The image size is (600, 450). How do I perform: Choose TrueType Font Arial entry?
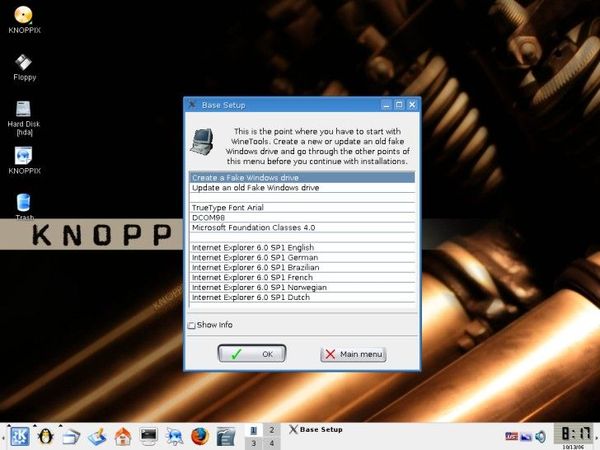(301, 207)
